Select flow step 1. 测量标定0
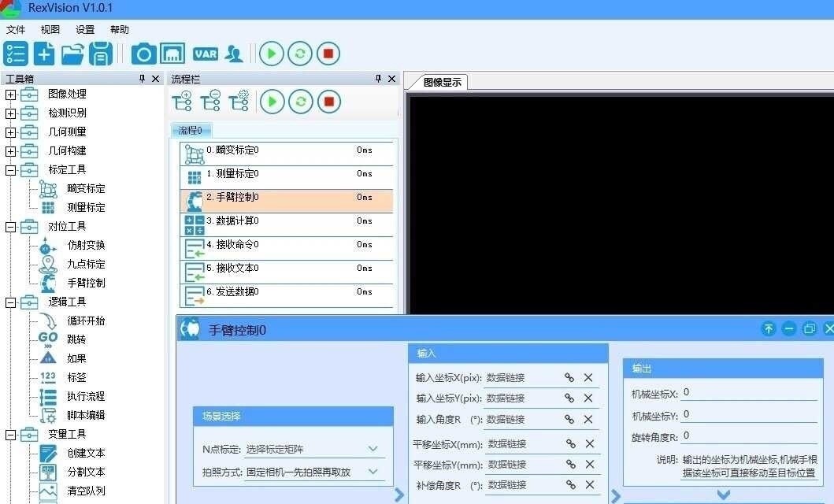 coord(287,177)
